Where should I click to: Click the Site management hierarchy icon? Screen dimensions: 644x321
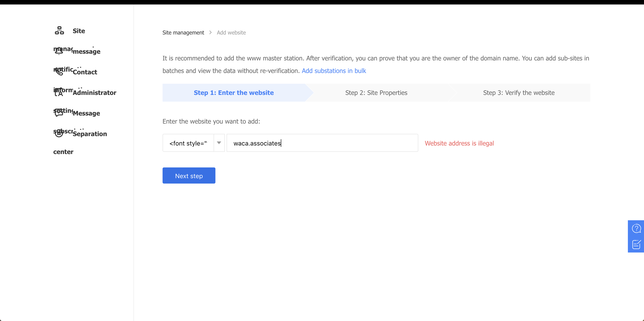(x=59, y=30)
